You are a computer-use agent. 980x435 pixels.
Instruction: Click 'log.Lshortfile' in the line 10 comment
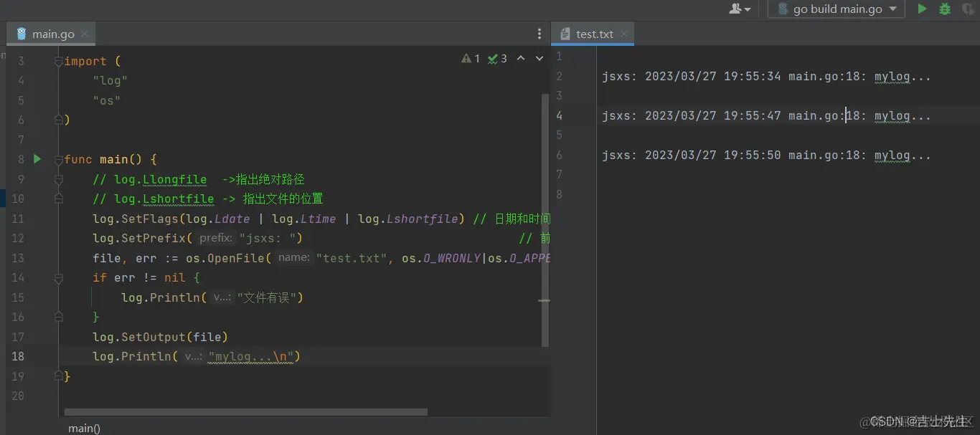[164, 199]
